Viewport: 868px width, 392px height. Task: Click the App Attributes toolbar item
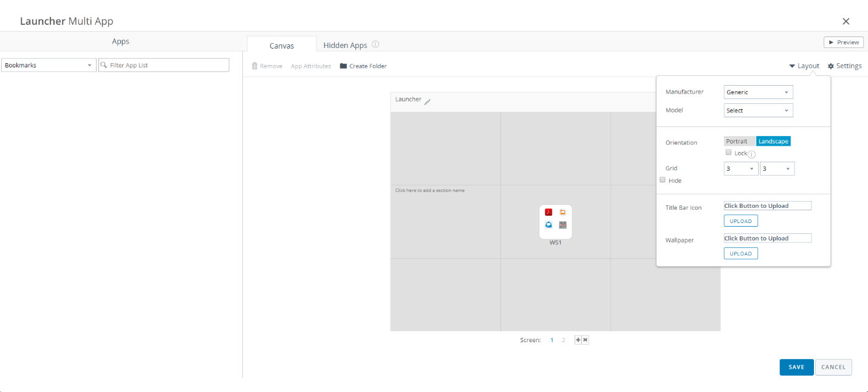click(311, 66)
